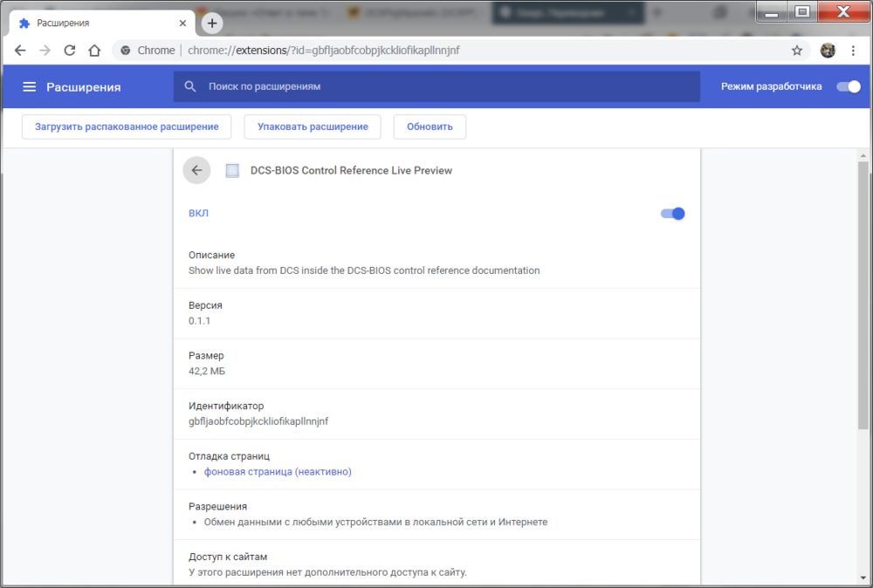Click Упаковать расширение button

(313, 126)
